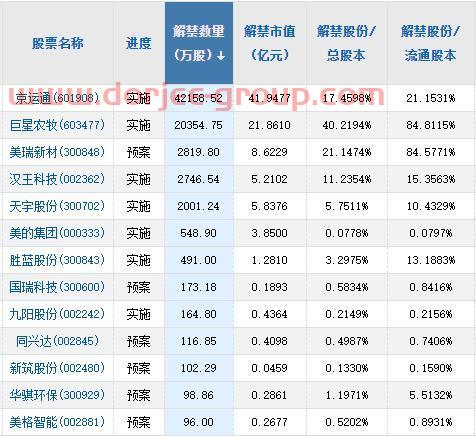
Task: Open stock link 九阳股份(002242)
Action: coord(57,314)
